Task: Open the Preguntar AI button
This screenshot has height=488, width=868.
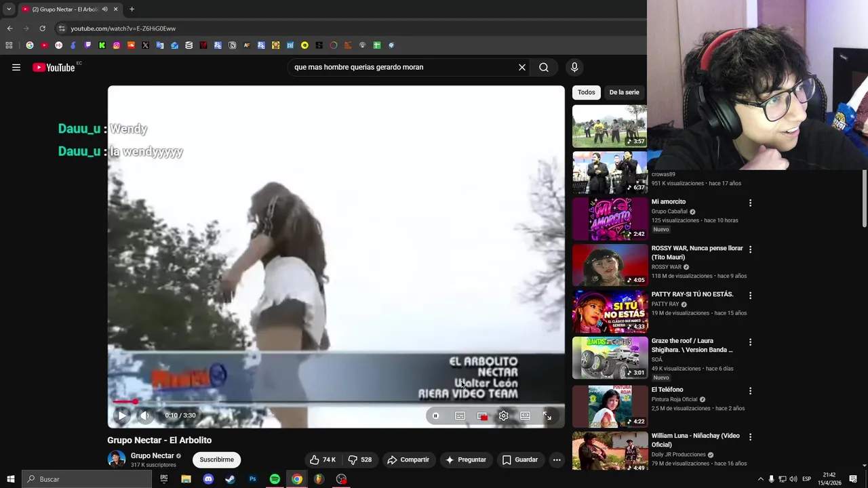Action: [465, 460]
